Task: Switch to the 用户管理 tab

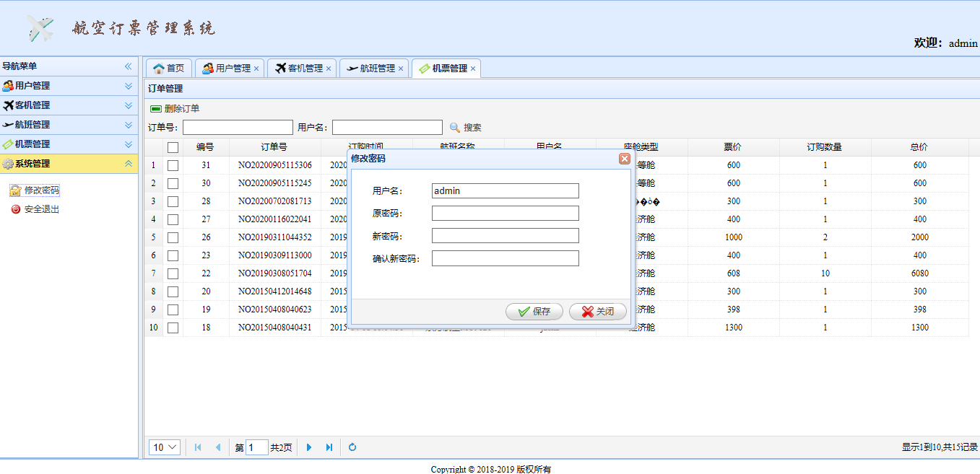Action: (228, 69)
